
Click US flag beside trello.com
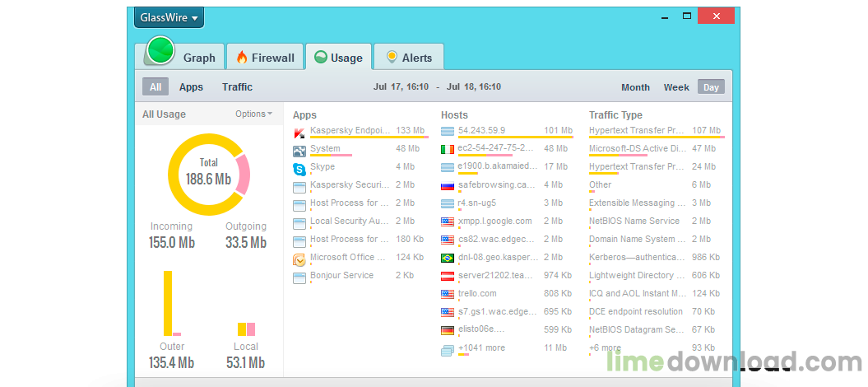tap(448, 294)
